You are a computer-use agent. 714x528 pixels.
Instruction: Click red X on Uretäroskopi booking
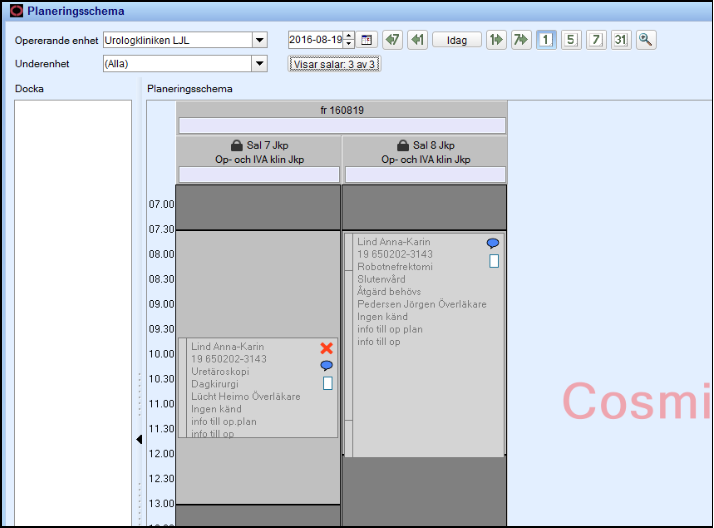(326, 348)
